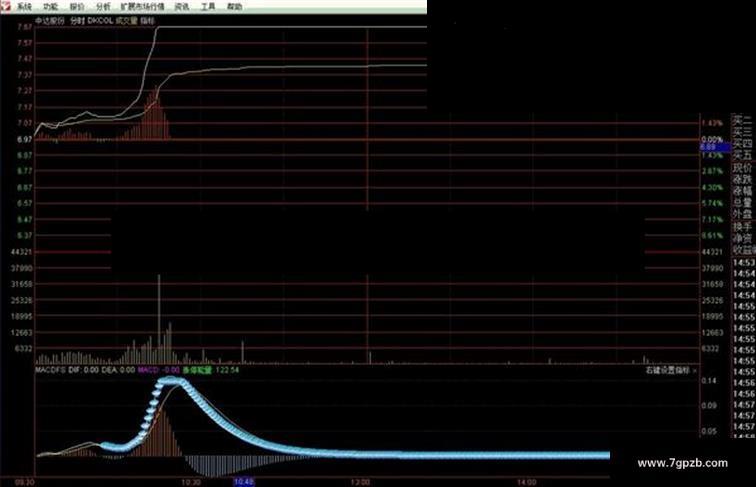Click the blue highlighted 6.89 price tag
Screen dimensions: 756x487
(716, 147)
